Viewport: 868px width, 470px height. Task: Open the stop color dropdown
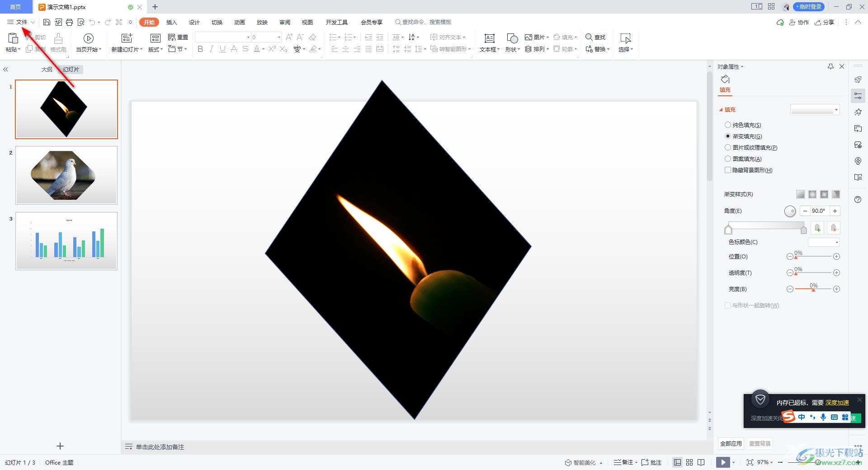[824, 242]
